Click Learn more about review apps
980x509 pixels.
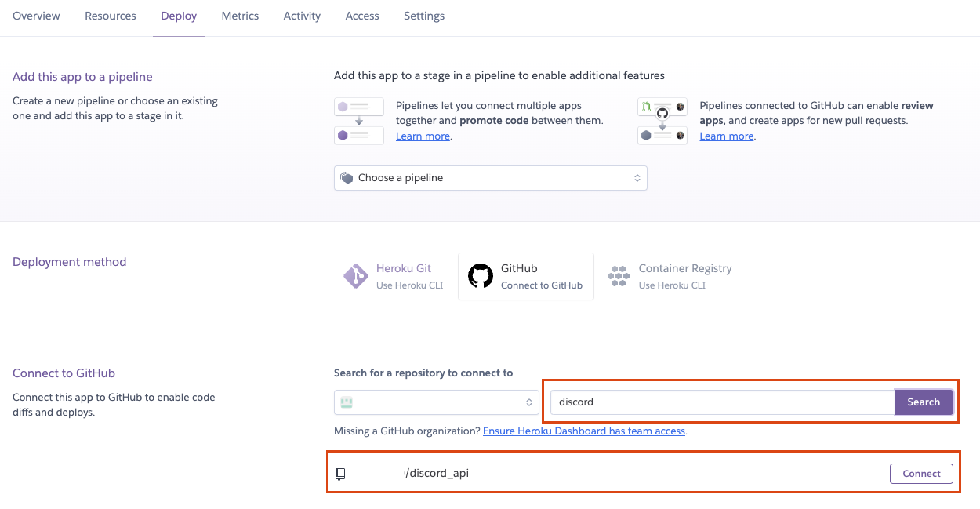point(727,136)
